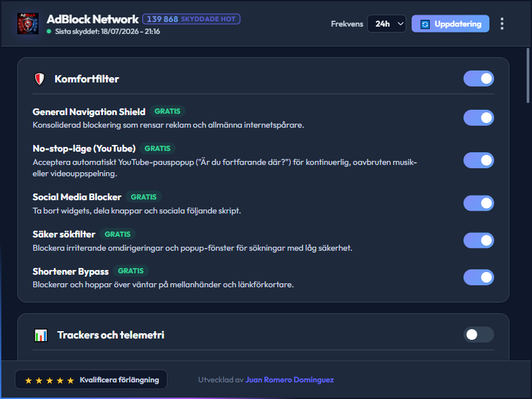
Task: Click description starting Acceptera automatiskt YouTube-pauspopup
Action: [225, 168]
